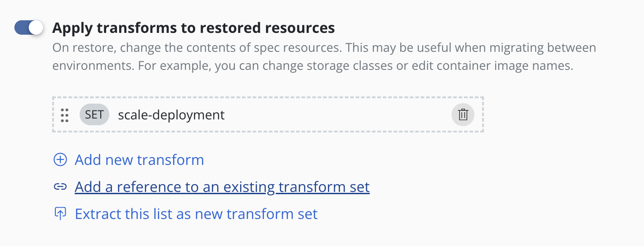Extract this list as new transform set
Screen dimensions: 644x246
[196, 214]
